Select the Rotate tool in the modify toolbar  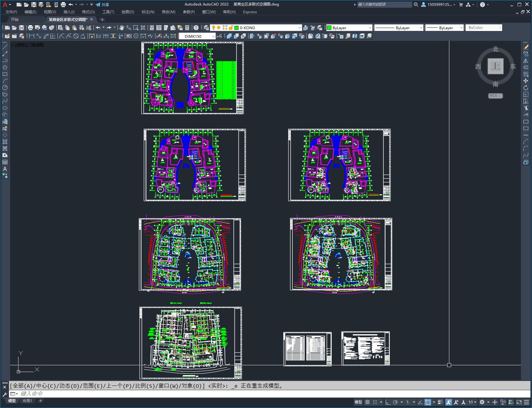pos(526,88)
